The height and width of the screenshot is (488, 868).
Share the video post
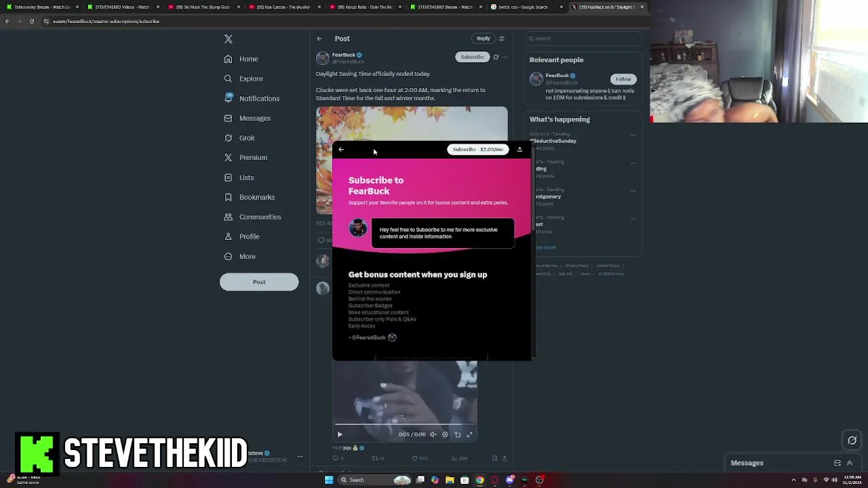[x=504, y=458]
